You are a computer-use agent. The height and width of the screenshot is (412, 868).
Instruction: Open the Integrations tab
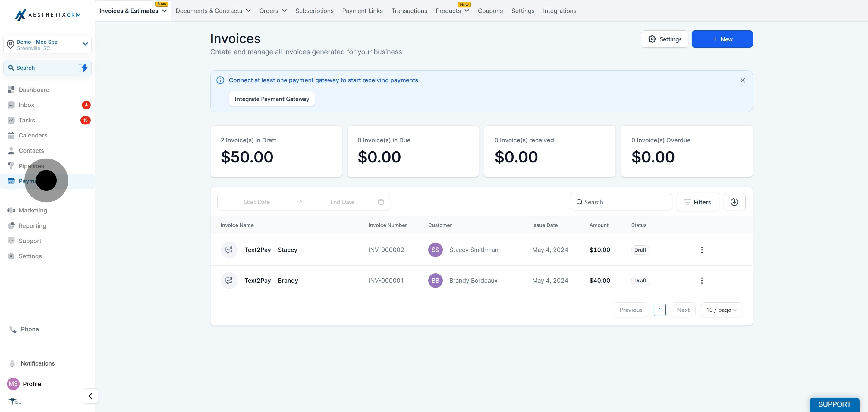(x=559, y=11)
